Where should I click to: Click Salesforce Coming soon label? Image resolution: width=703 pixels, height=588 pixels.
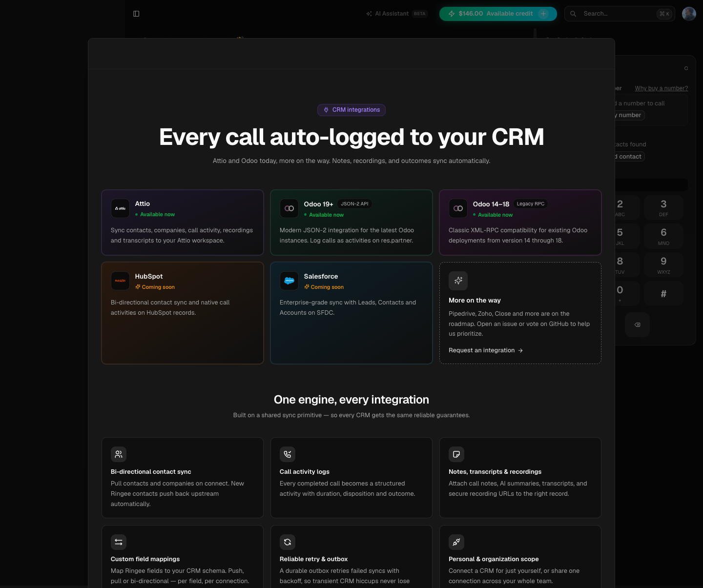tap(324, 287)
